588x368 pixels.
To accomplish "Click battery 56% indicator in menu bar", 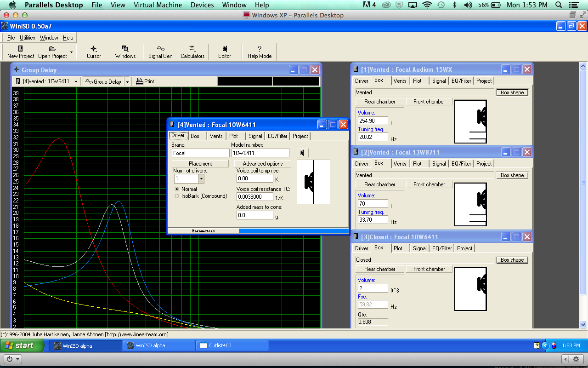I will 489,5.
